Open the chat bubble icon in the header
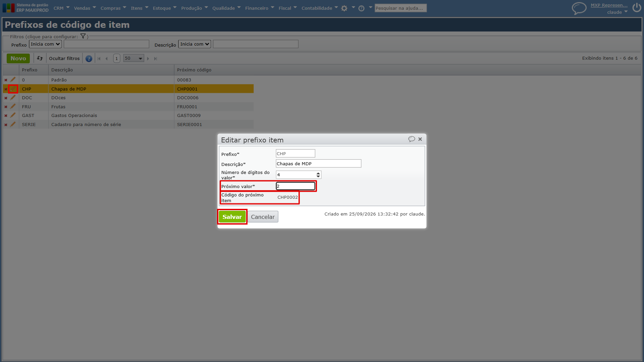This screenshot has height=362, width=644. (x=579, y=8)
